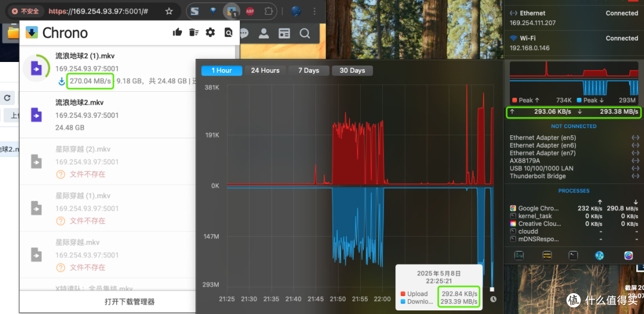Click the clock icon at chart bottom right

[x=493, y=299]
